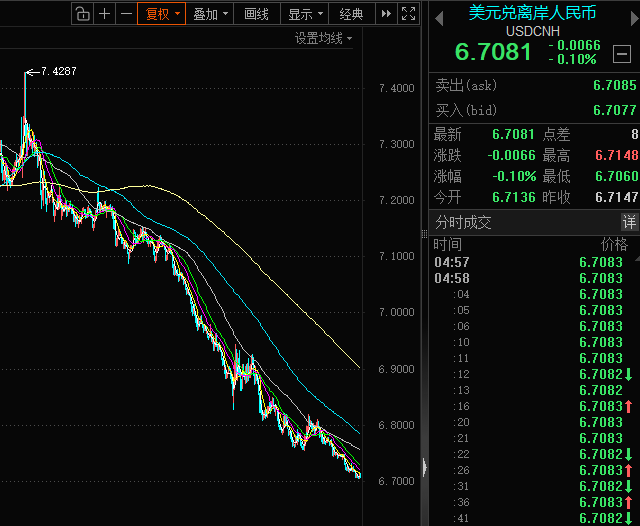Image resolution: width=640 pixels, height=526 pixels.
Task: Click the USDCNH symbol code
Action: tap(533, 31)
